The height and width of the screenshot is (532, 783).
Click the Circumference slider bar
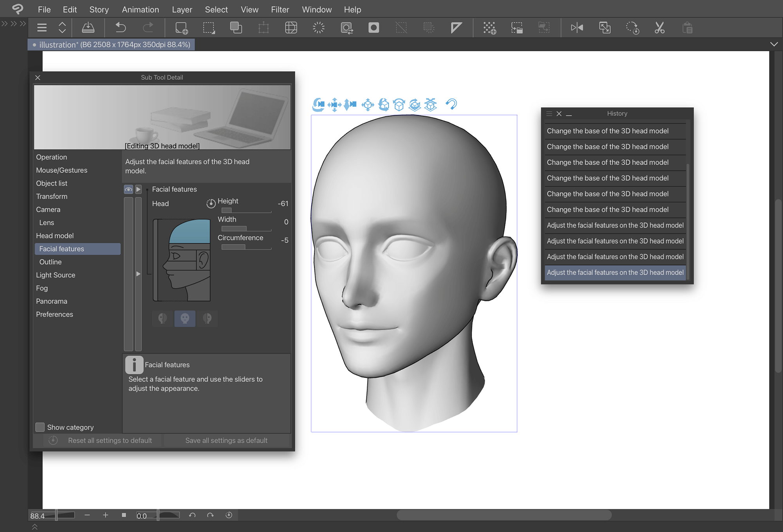pyautogui.click(x=246, y=247)
